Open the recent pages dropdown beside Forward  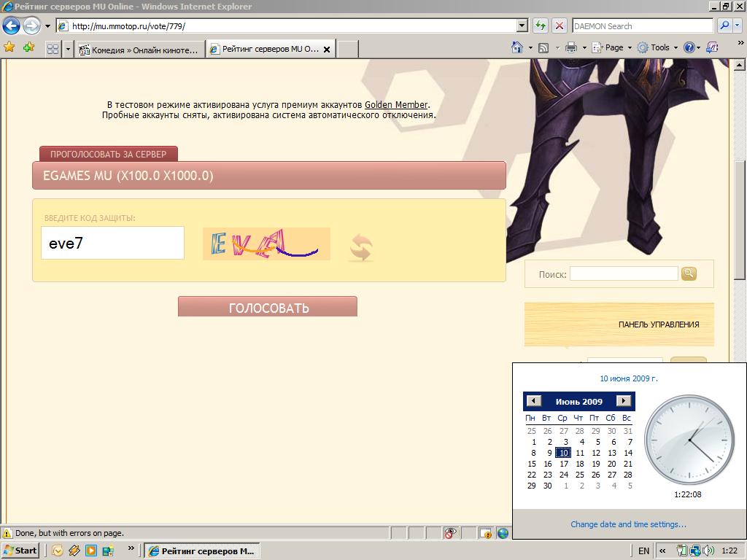coord(47,26)
